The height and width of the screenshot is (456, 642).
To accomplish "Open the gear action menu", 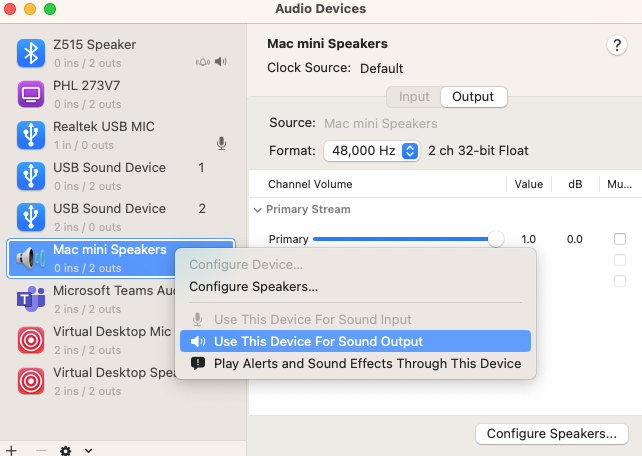I will click(66, 451).
